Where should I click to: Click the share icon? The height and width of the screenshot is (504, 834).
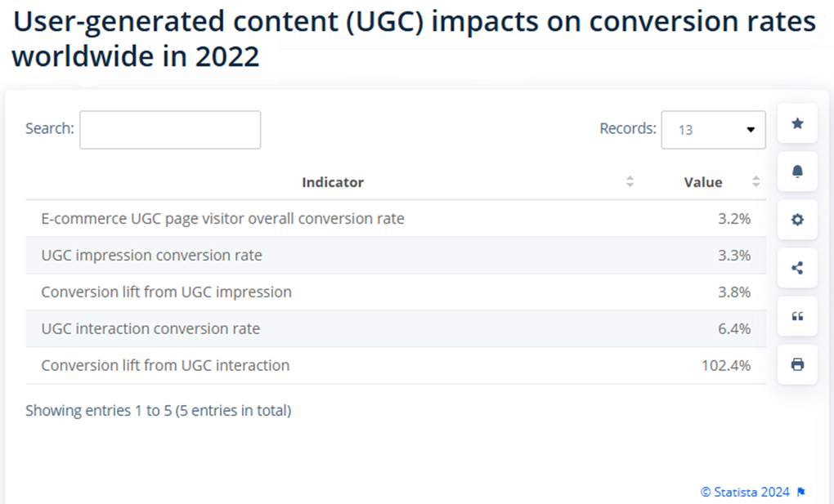tap(797, 268)
